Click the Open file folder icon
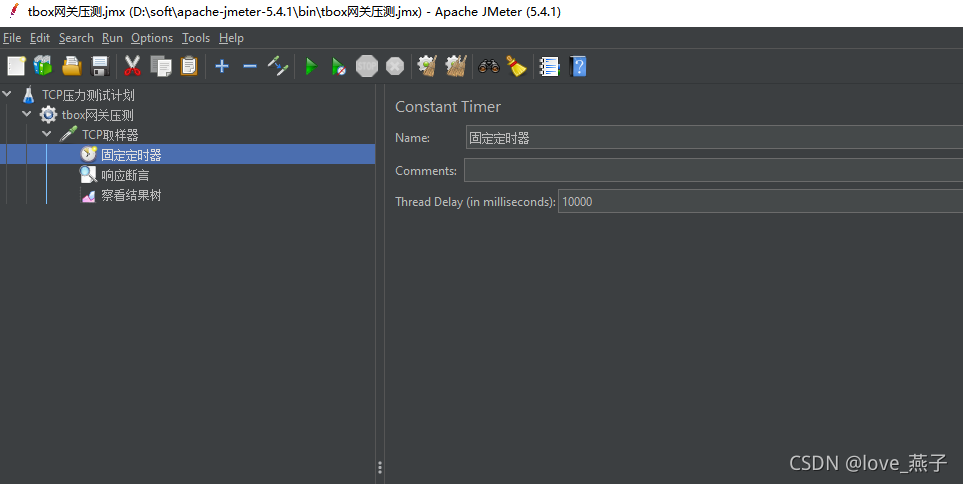Screen dimensions: 963x484 (x=72, y=66)
